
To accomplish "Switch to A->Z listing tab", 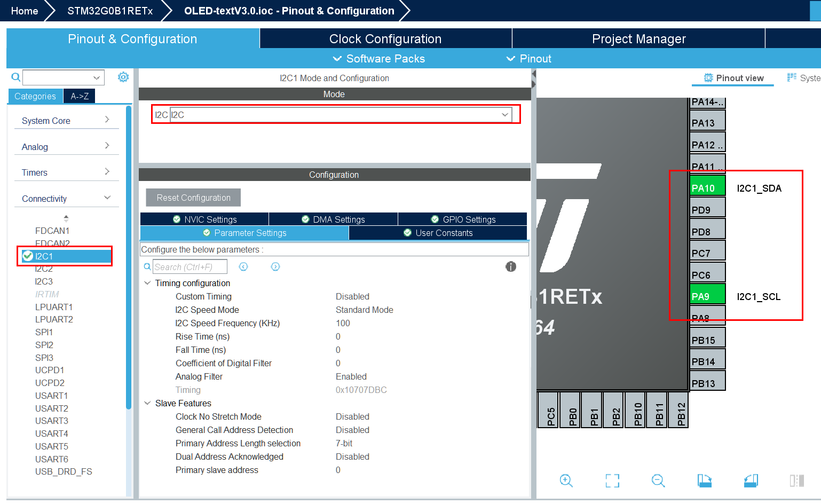I will (x=80, y=96).
